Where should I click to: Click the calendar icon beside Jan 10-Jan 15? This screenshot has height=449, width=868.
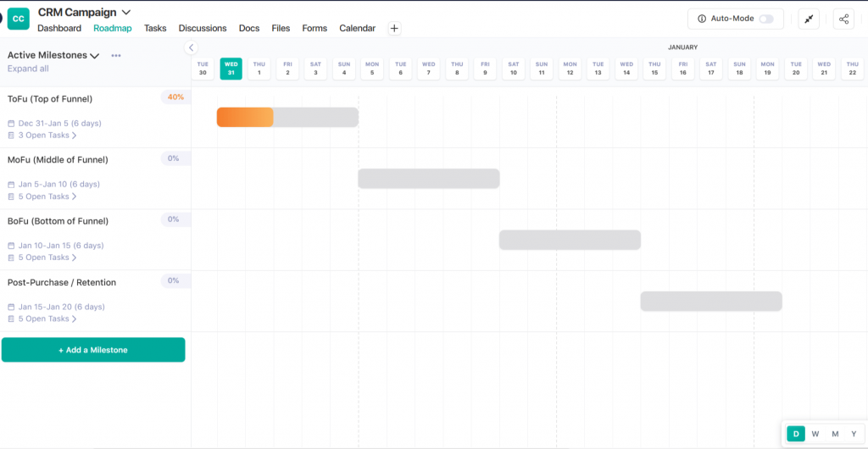point(11,246)
